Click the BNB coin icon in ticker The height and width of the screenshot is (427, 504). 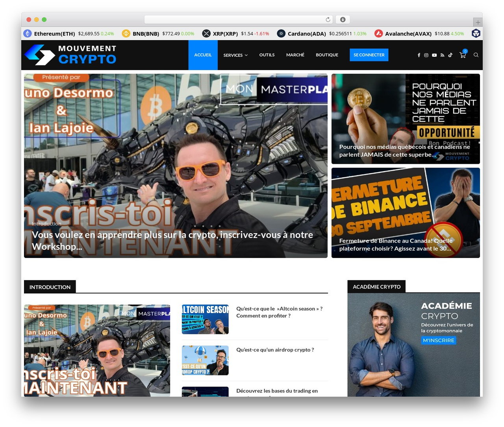126,33
